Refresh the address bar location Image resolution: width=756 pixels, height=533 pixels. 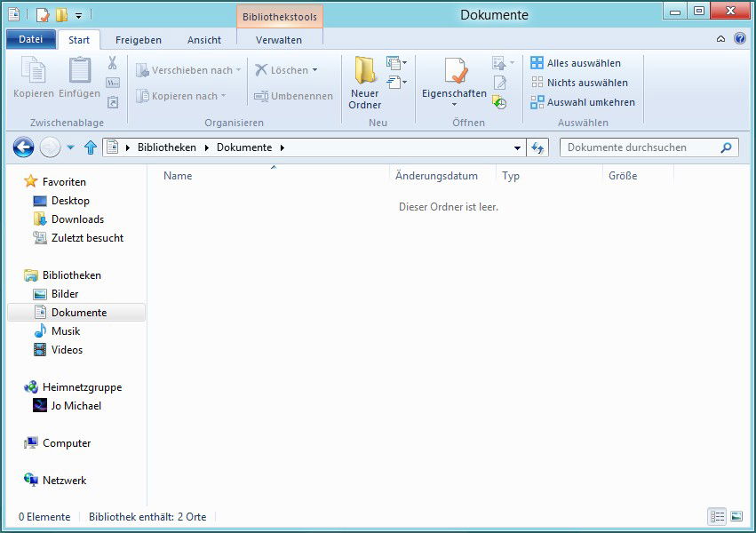click(x=537, y=147)
